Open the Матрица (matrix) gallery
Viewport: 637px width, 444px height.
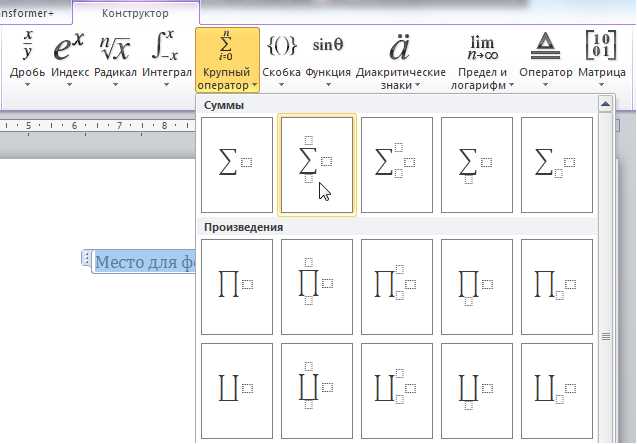602,59
